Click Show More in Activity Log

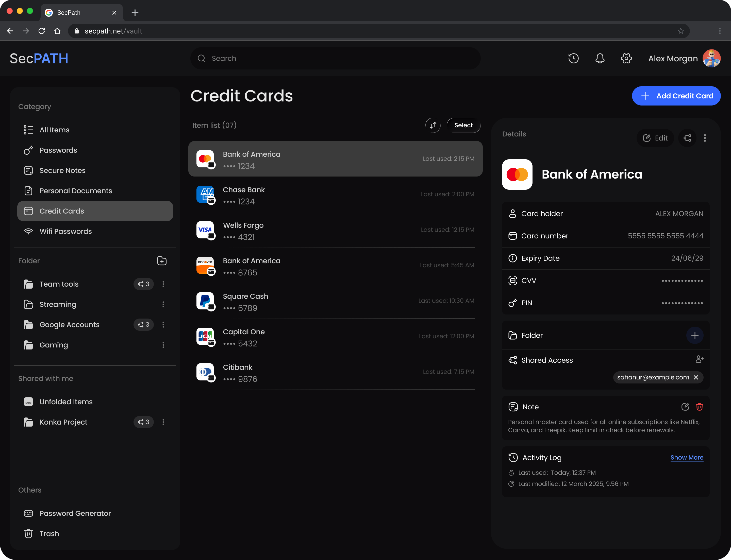[687, 457]
